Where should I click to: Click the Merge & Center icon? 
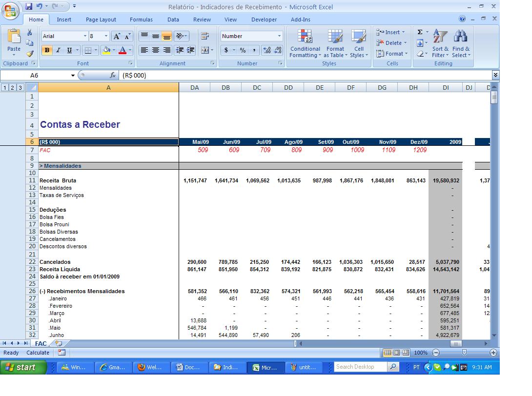(205, 50)
